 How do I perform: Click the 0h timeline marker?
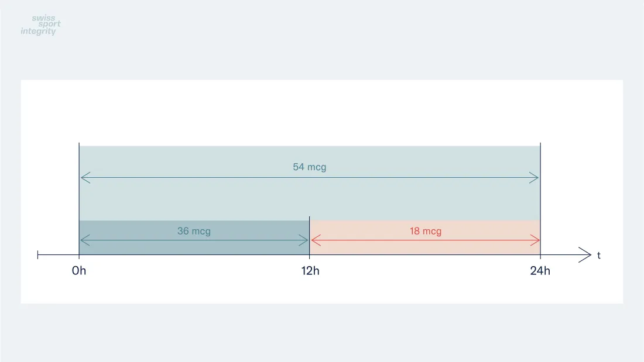pos(79,271)
